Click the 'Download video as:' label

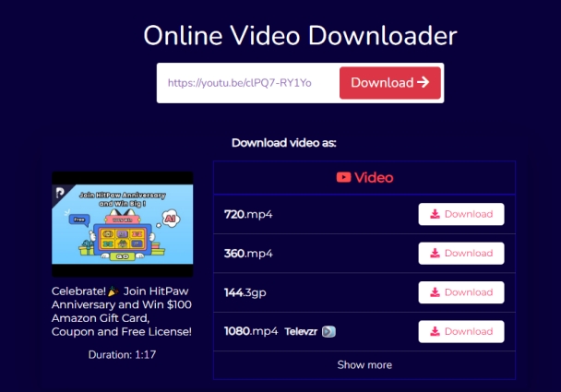[283, 143]
